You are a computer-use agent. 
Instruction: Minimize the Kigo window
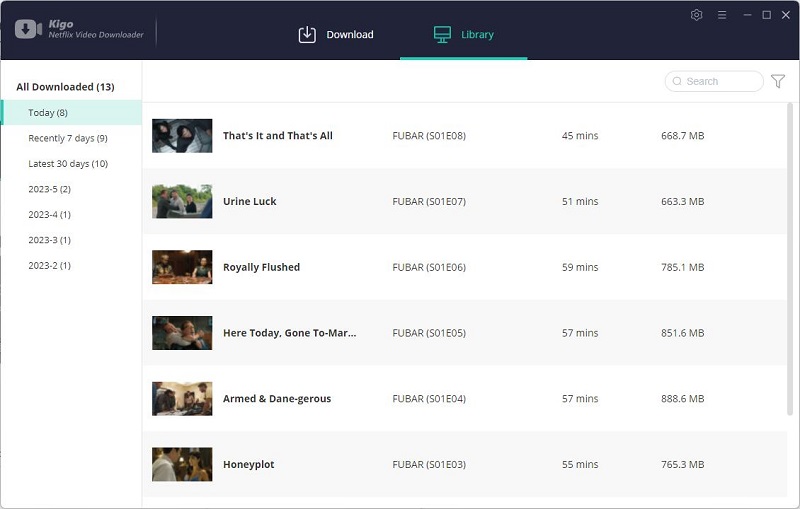747,15
